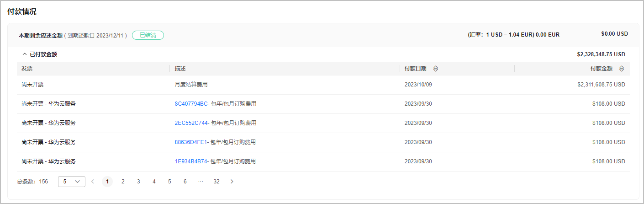Open order link 2EC552C744

pos(191,123)
